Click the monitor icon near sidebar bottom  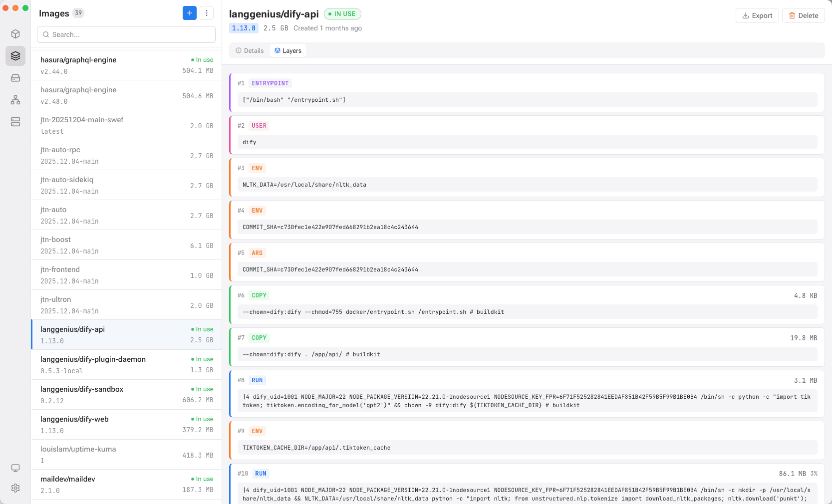(15, 468)
